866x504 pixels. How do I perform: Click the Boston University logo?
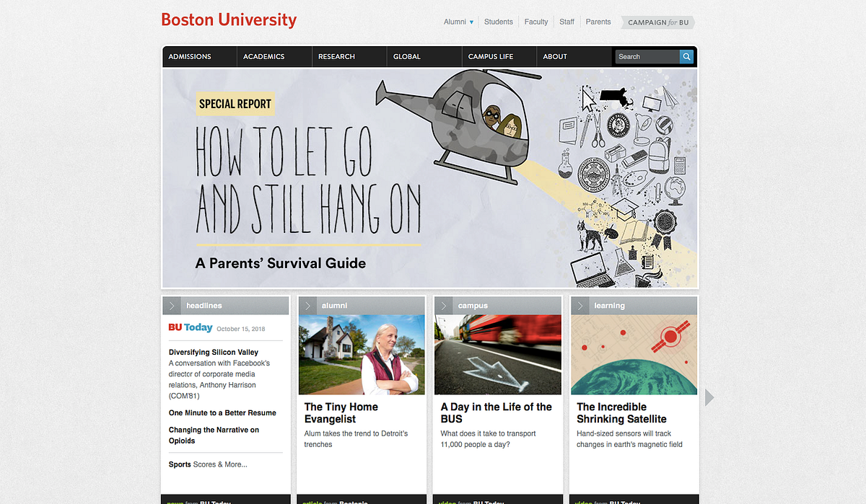(229, 20)
